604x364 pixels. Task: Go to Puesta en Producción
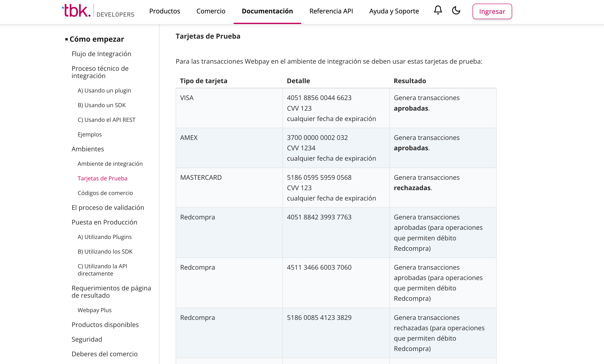[x=104, y=222]
